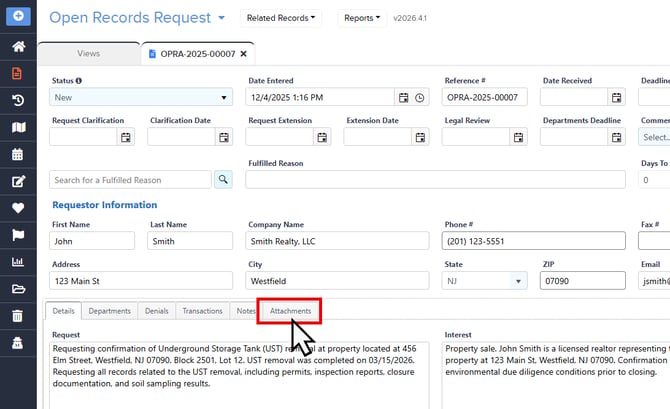Expand the Open Records Request title dropdown

point(221,18)
